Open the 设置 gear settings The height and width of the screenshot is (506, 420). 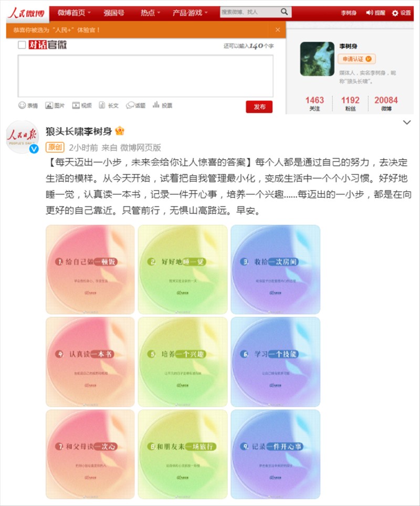(x=401, y=13)
